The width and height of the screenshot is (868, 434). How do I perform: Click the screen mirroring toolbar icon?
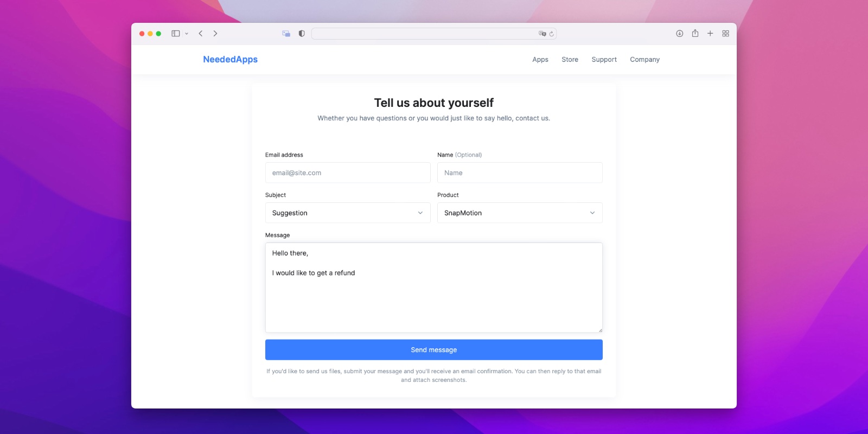pyautogui.click(x=286, y=34)
